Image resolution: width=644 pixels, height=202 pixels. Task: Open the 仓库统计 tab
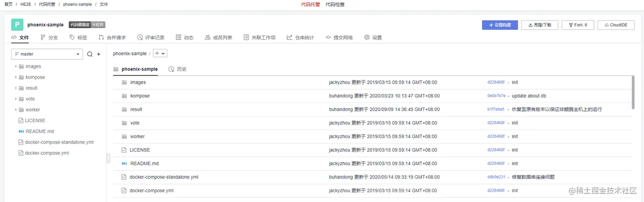pyautogui.click(x=300, y=37)
